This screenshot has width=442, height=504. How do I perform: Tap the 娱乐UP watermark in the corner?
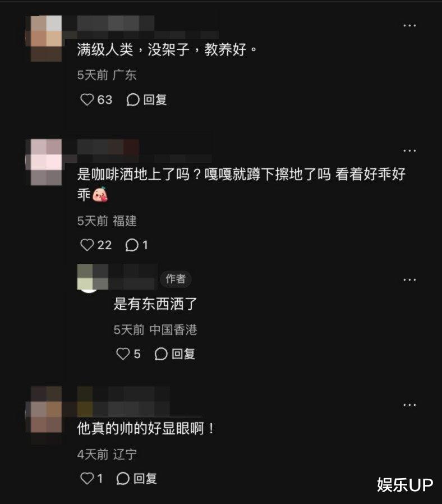tap(405, 485)
